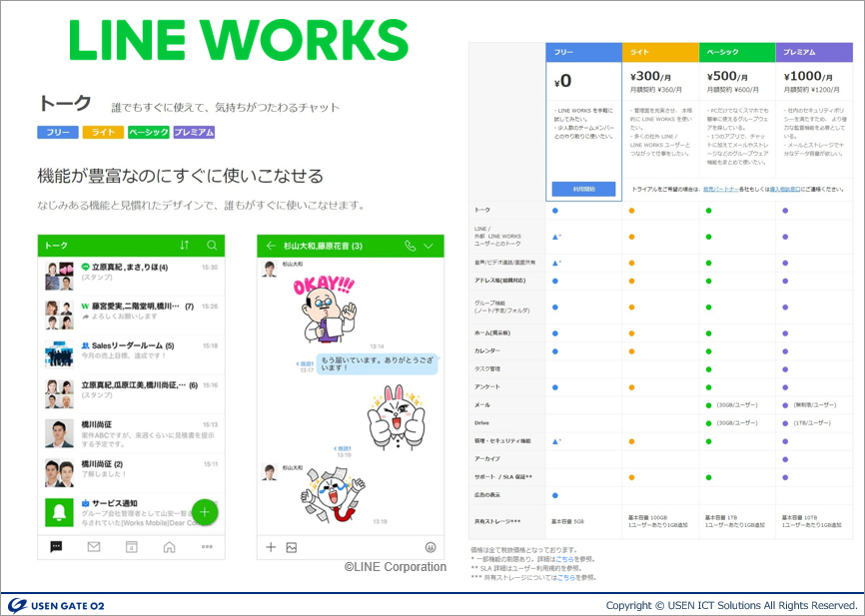Switch to the home tab icon
The height and width of the screenshot is (616, 865).
(x=170, y=546)
